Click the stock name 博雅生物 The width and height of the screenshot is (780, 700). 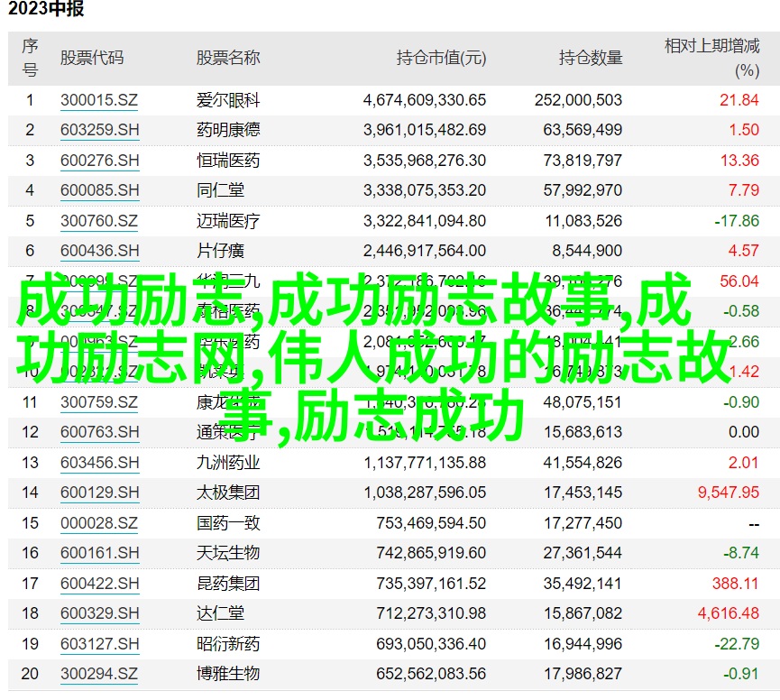coord(228,674)
